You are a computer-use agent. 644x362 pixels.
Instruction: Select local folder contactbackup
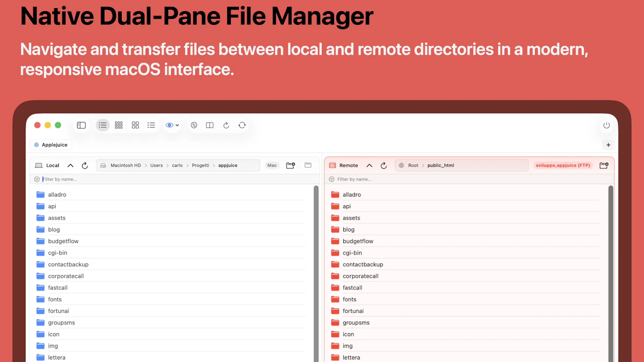pos(171,265)
